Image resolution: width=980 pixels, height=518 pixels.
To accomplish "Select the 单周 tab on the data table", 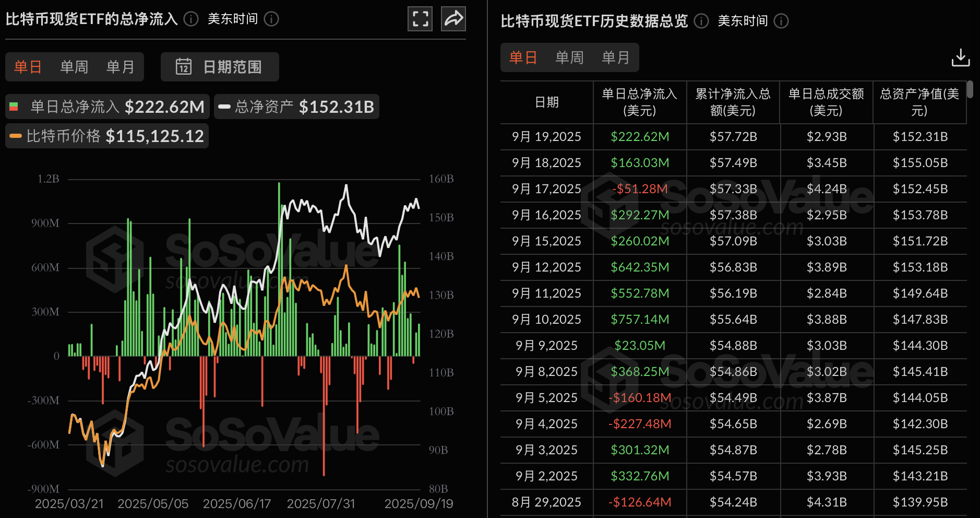I will 570,57.
